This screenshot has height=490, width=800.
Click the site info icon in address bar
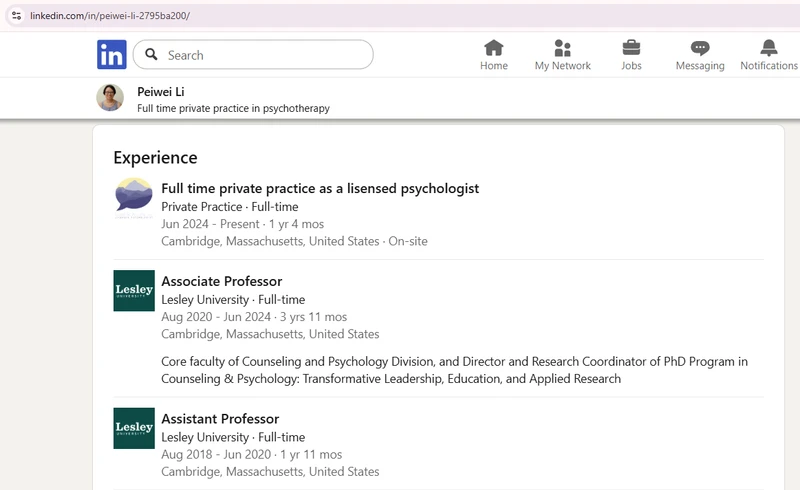pyautogui.click(x=16, y=15)
